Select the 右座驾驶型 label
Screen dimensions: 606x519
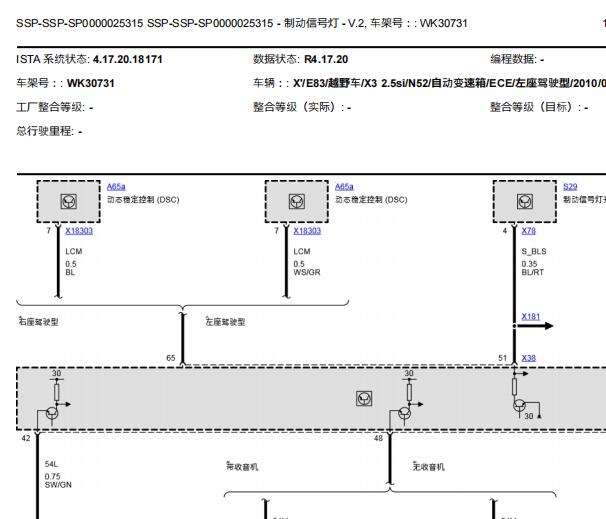[x=39, y=322]
